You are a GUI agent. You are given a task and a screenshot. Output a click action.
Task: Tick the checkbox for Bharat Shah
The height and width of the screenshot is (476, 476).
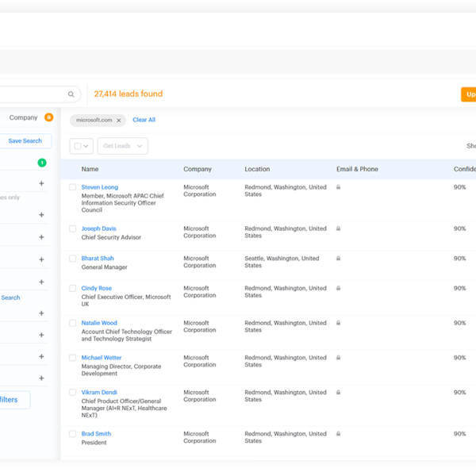click(72, 259)
